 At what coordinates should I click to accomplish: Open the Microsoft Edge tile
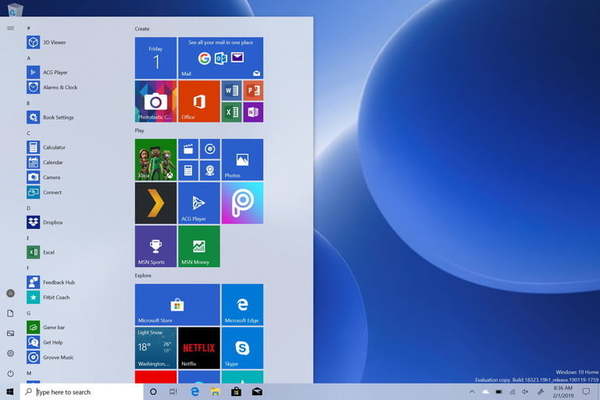(242, 305)
